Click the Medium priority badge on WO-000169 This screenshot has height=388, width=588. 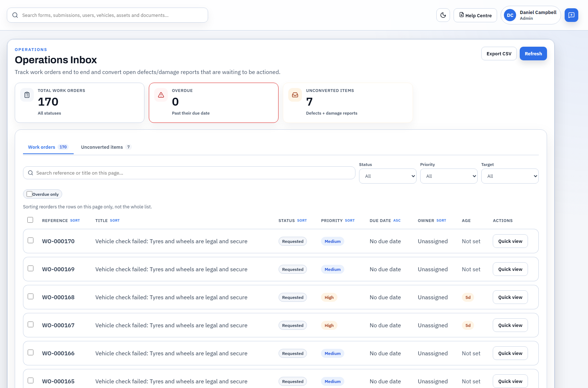point(332,269)
